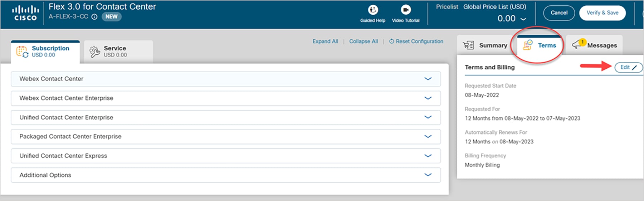The image size is (644, 201).
Task: Expand Unified Contact Center Express section
Action: 226,156
